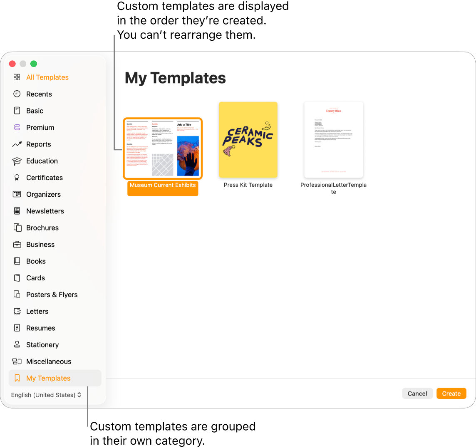Open the ProfessionalLetterTemplate thumbnail
This screenshot has width=476, height=448.
[333, 139]
